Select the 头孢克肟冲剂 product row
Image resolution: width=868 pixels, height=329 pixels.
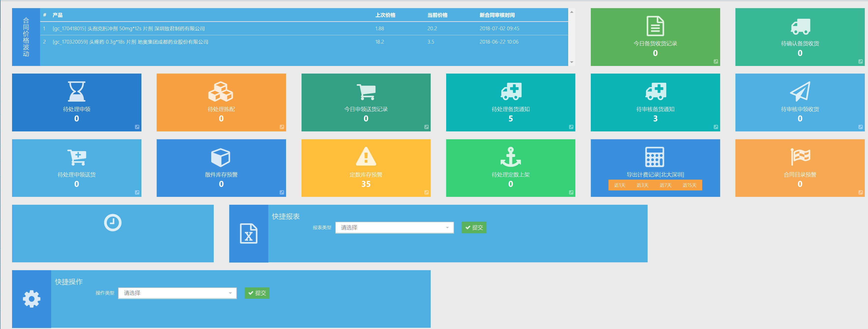coord(304,29)
